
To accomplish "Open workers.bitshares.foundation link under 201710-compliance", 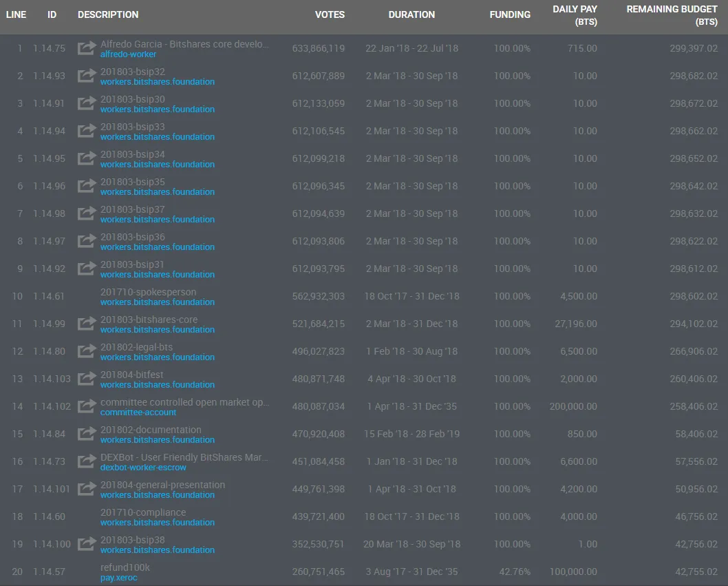I will (158, 523).
